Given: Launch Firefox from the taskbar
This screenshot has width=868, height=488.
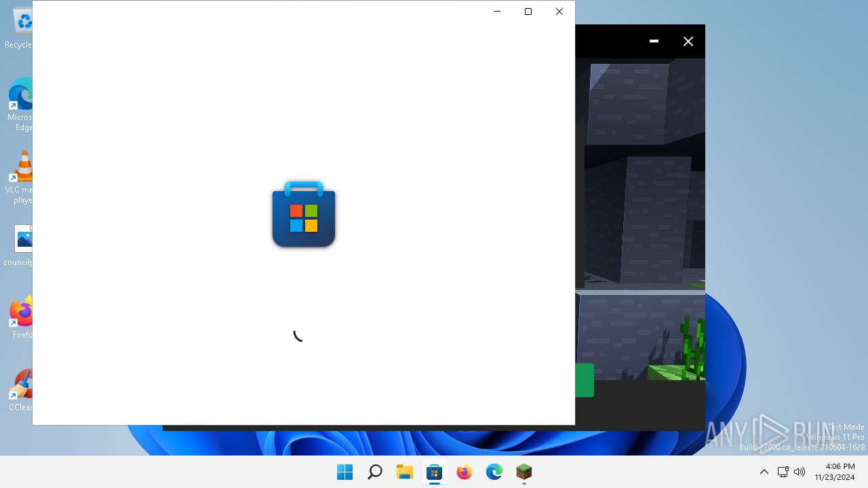Looking at the screenshot, I should click(464, 472).
